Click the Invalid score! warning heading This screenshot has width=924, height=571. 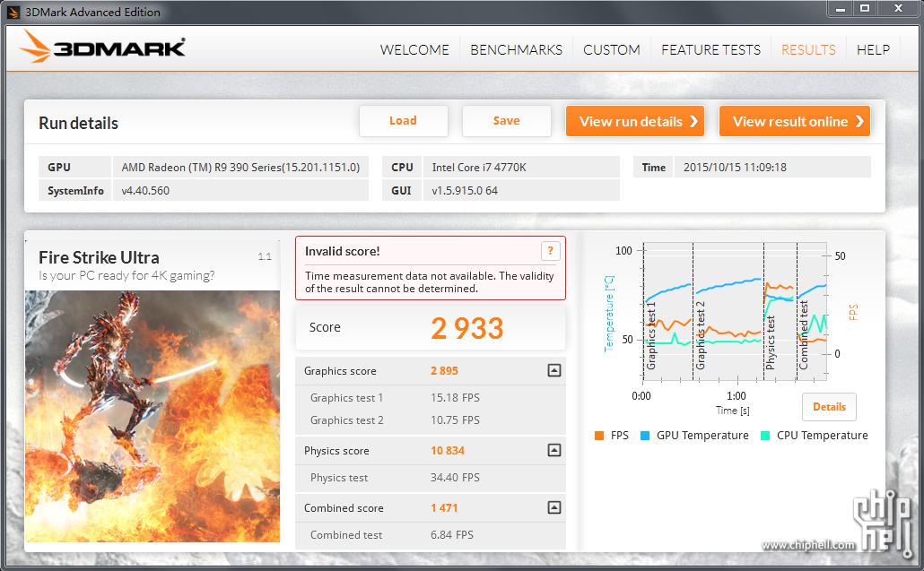[343, 251]
